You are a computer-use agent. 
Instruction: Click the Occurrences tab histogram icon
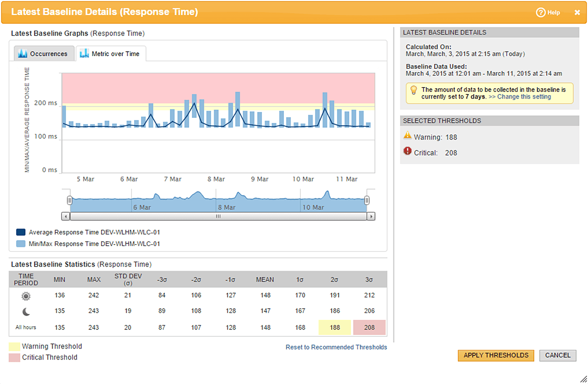click(23, 54)
